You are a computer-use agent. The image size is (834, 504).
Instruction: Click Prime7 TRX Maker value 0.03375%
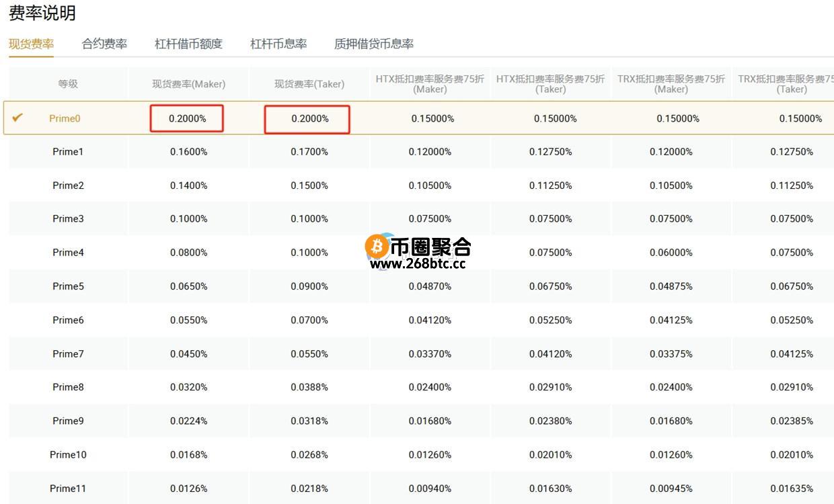(x=671, y=353)
